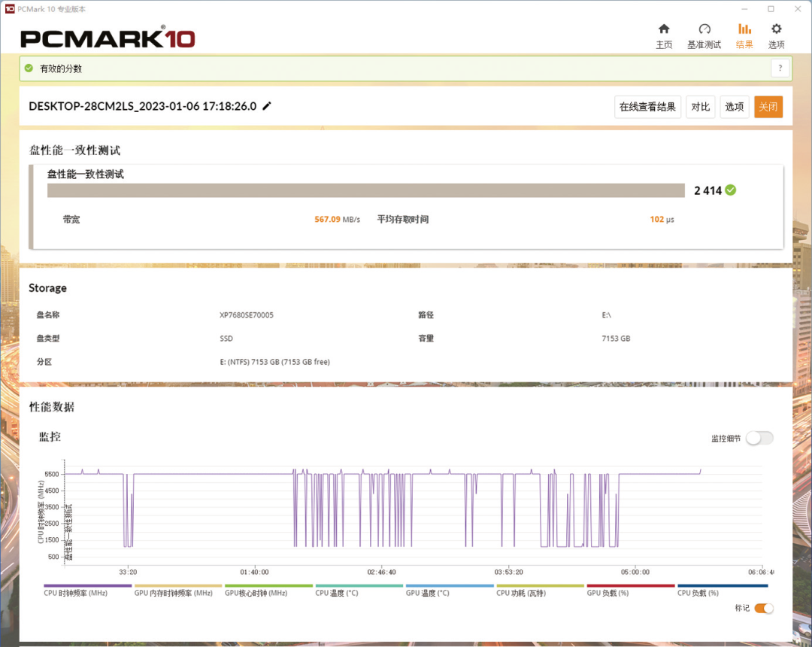
Task: Open results online via 在线查看结果
Action: [x=647, y=107]
